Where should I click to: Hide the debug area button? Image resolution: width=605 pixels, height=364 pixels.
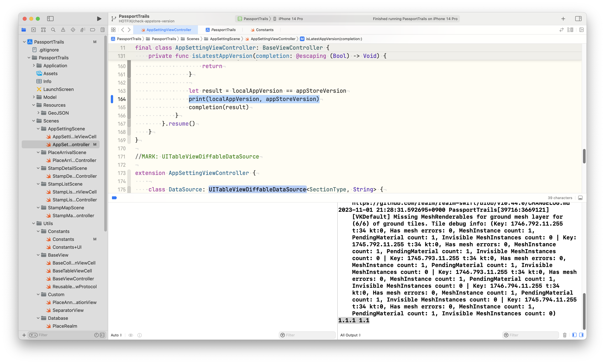(580, 198)
